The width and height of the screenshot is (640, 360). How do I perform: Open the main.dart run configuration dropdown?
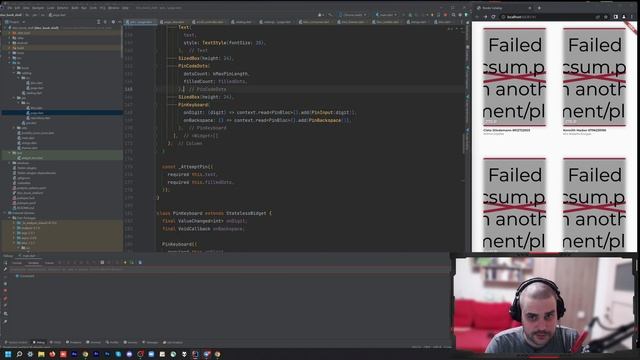[386, 15]
